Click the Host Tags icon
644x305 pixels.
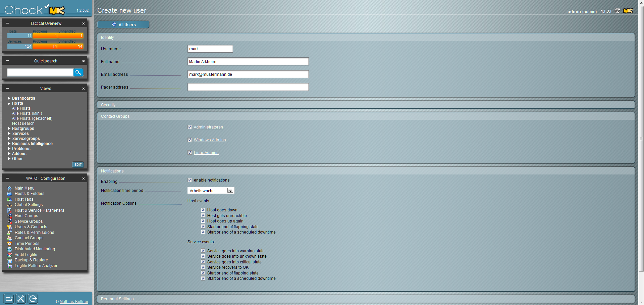[9, 199]
